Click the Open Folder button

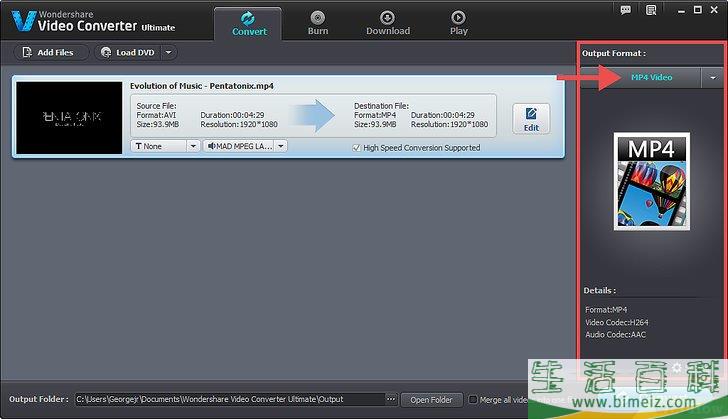coord(431,399)
